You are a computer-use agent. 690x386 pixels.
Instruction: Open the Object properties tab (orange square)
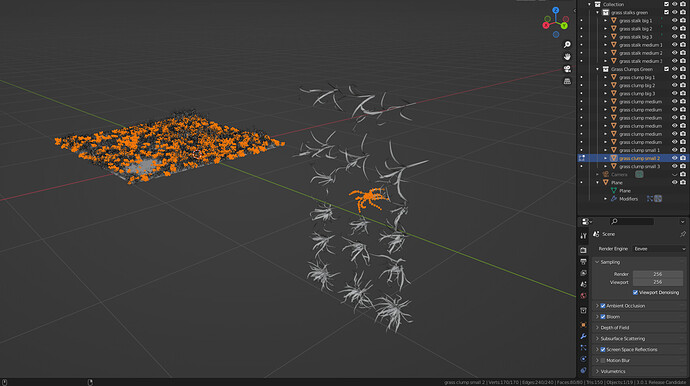584,325
